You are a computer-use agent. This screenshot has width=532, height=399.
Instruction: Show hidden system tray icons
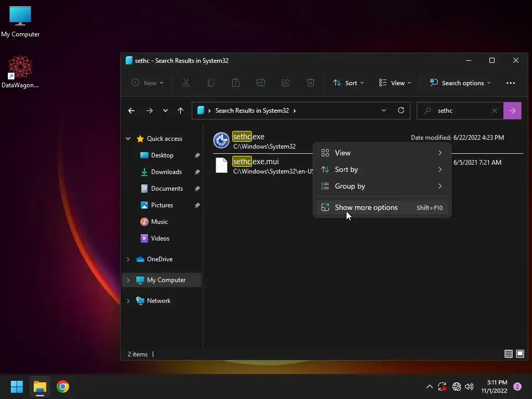pos(430,387)
